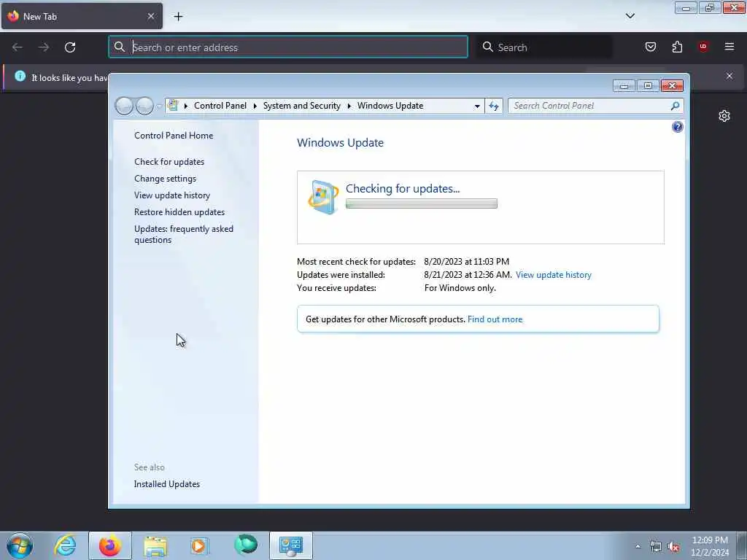This screenshot has height=560, width=747.
Task: Click Control Panel forward navigation button
Action: coord(144,106)
